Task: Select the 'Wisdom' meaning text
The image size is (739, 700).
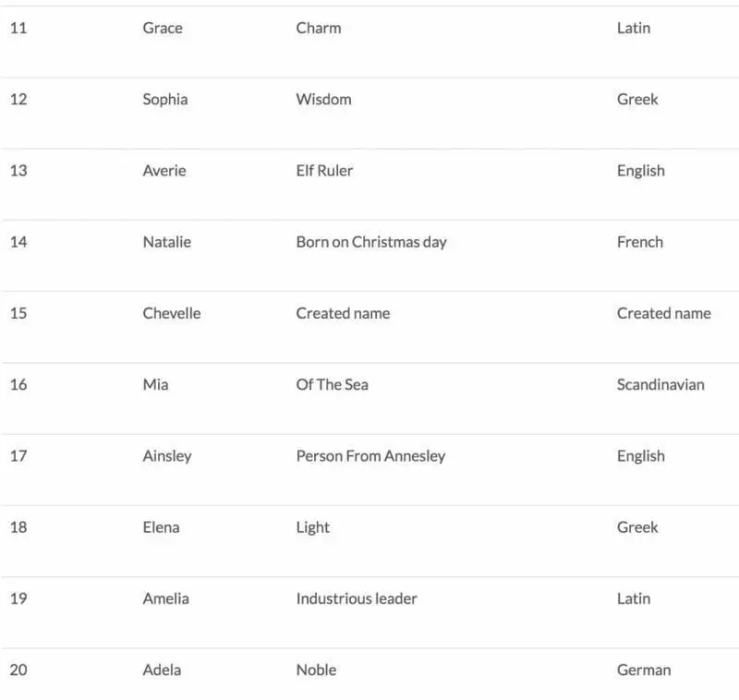Action: [324, 100]
